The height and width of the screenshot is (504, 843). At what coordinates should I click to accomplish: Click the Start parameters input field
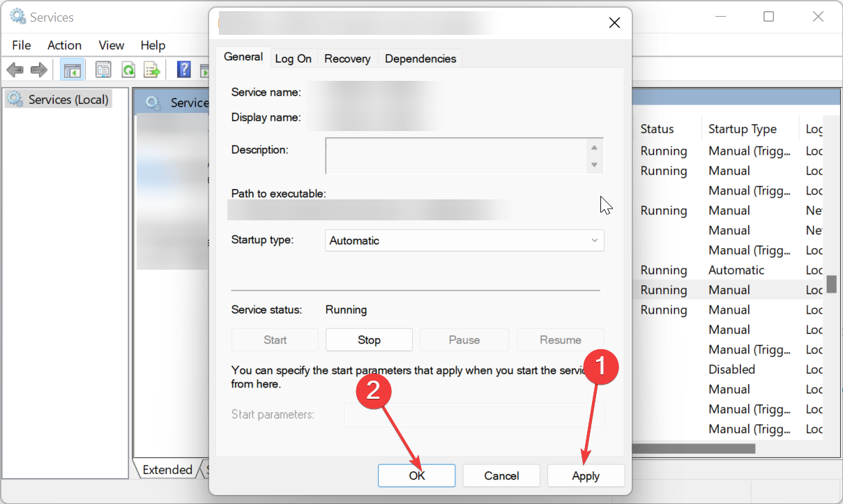[x=474, y=415]
